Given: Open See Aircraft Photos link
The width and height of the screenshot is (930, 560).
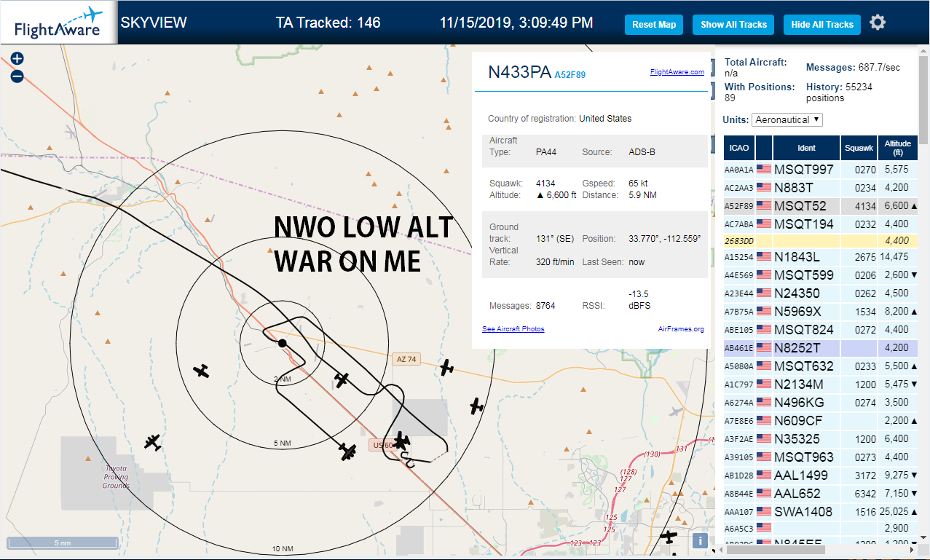Looking at the screenshot, I should point(513,329).
